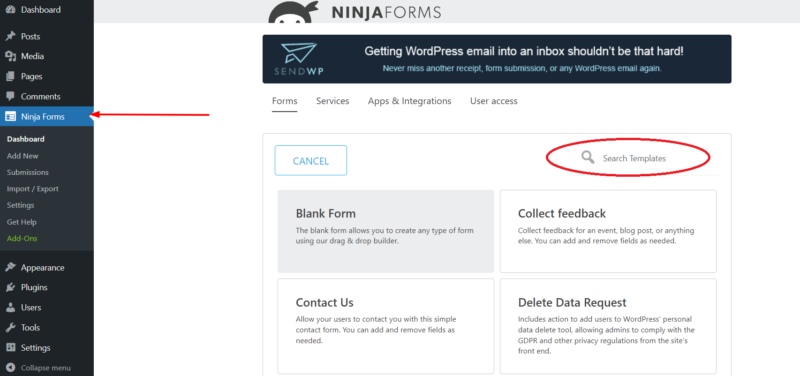Select the Delete Data Request template card
800x376 pixels.
(608, 326)
